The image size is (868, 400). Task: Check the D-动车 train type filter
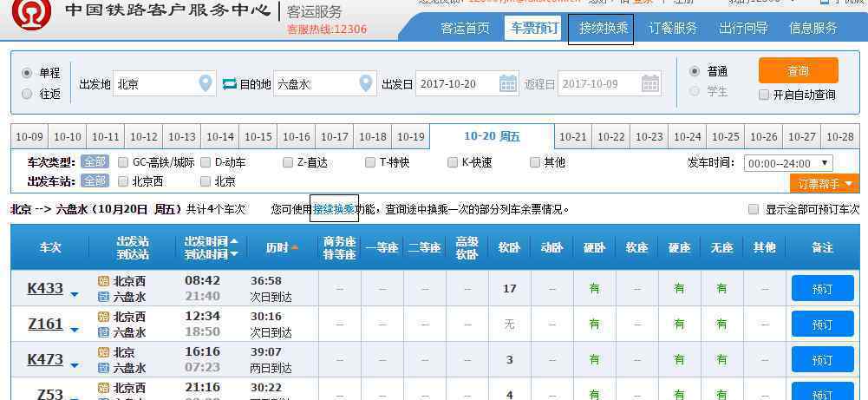coord(206,163)
